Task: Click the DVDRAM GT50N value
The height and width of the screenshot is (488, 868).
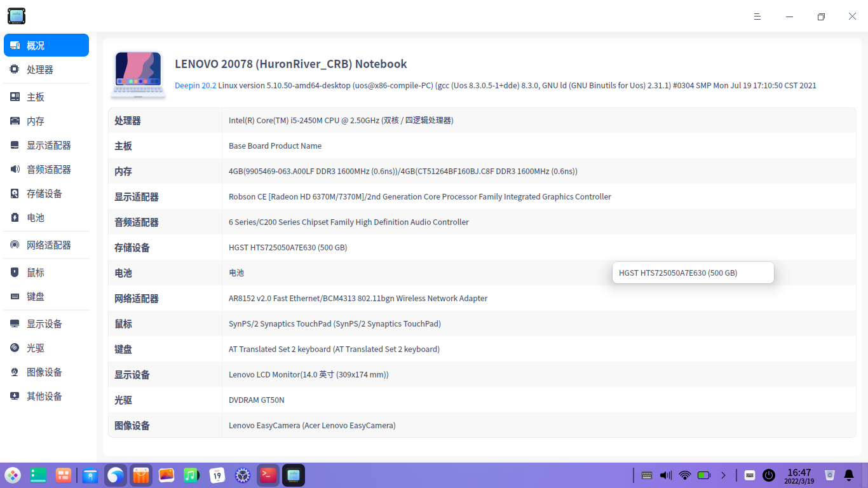Action: 257,400
